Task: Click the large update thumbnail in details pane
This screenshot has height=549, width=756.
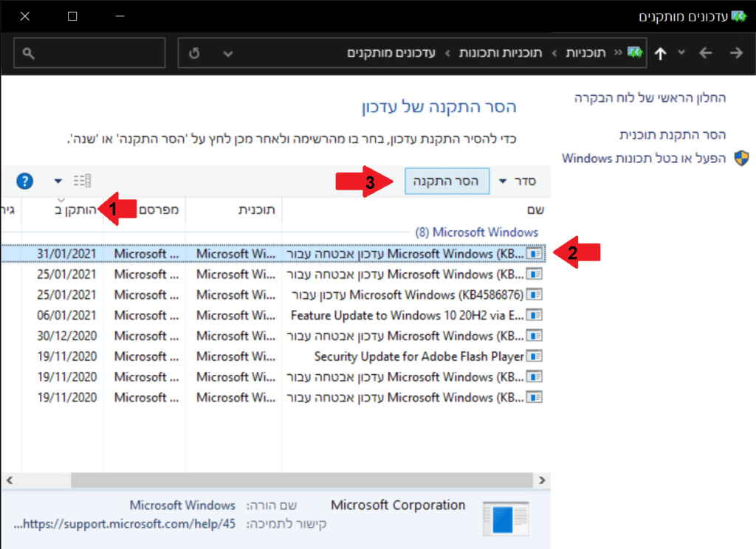Action: (x=506, y=519)
